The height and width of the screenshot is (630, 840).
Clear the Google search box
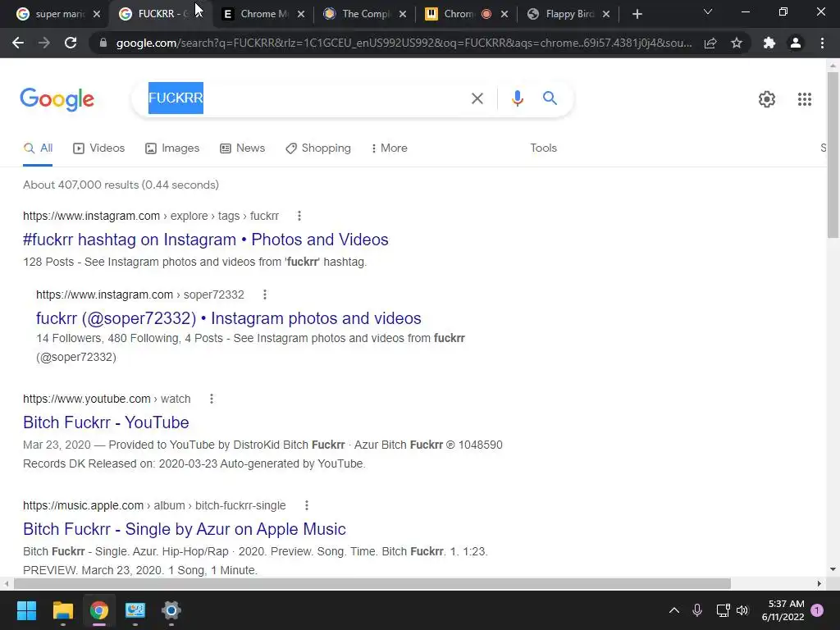pos(477,98)
